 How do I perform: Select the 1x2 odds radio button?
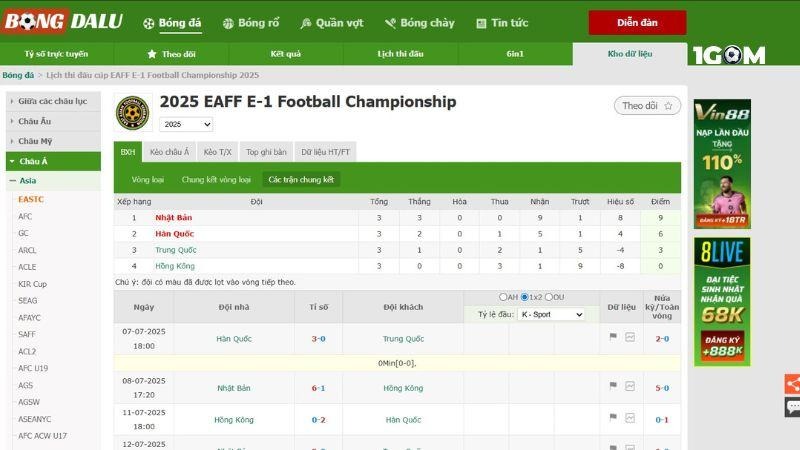[524, 297]
